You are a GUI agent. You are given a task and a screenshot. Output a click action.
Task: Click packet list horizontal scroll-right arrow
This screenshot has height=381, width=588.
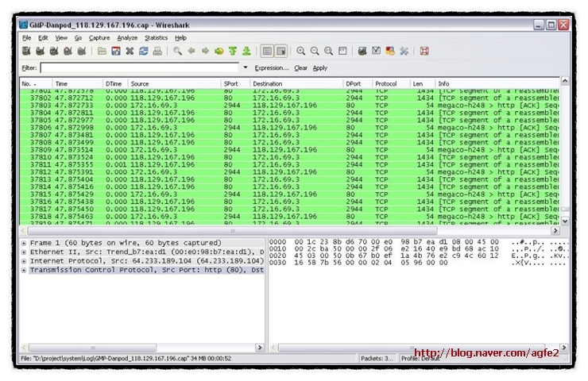click(555, 231)
